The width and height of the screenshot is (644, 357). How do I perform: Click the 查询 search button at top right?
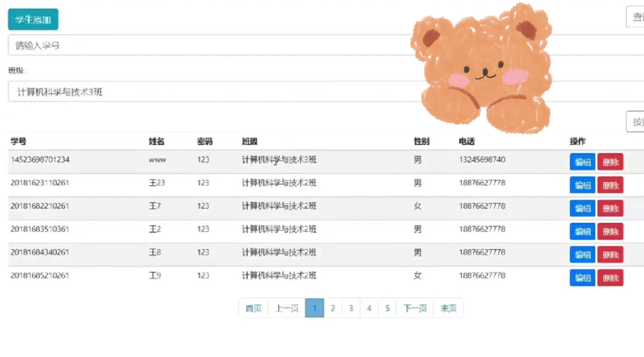(x=637, y=17)
